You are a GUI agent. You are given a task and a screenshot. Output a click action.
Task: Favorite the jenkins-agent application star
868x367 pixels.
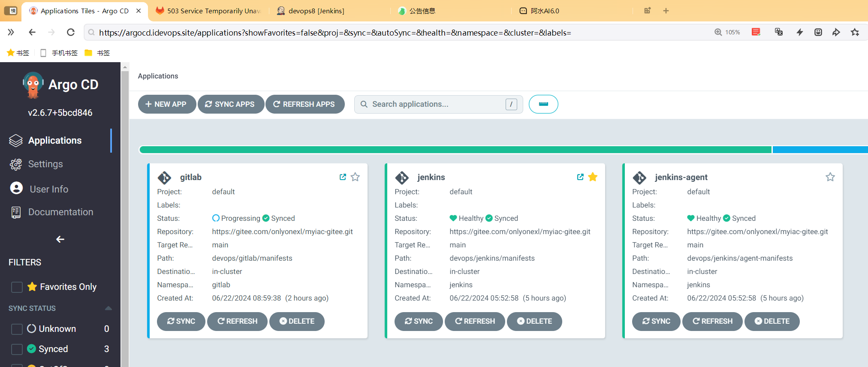click(x=830, y=177)
